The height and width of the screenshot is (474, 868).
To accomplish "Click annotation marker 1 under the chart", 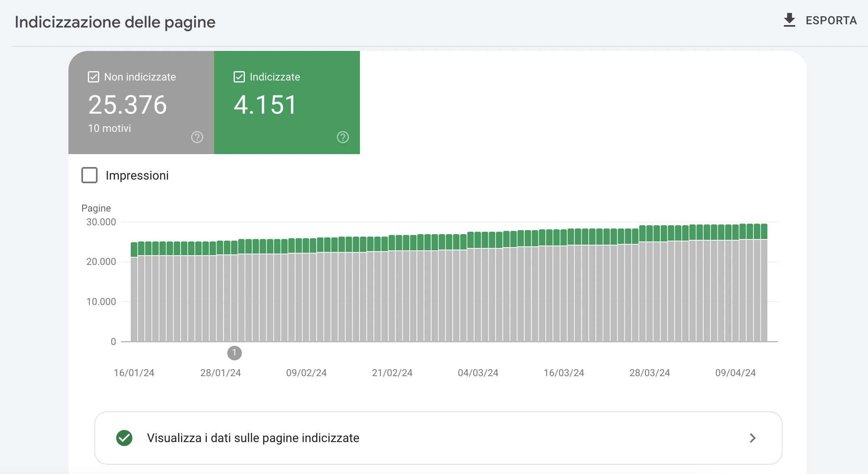I will tap(234, 353).
